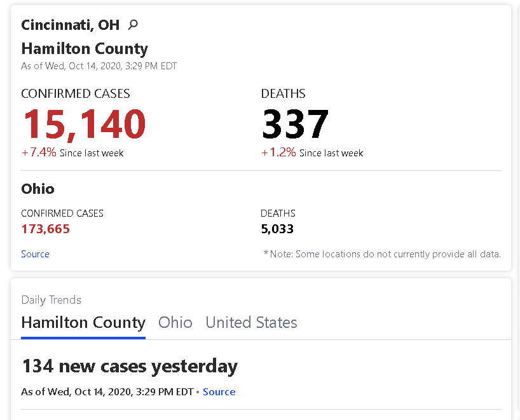Screen dimensions: 520x420
Task: Click the note about locations not providing data
Action: [382, 254]
